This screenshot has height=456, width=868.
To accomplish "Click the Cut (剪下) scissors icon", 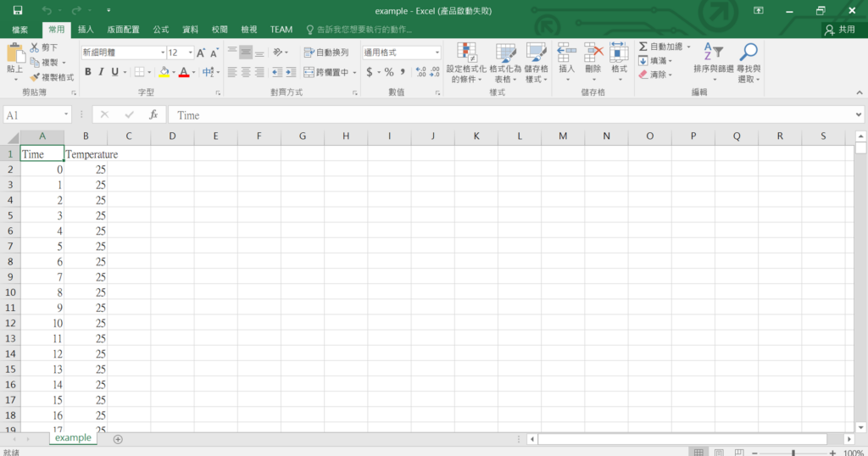I will point(35,48).
